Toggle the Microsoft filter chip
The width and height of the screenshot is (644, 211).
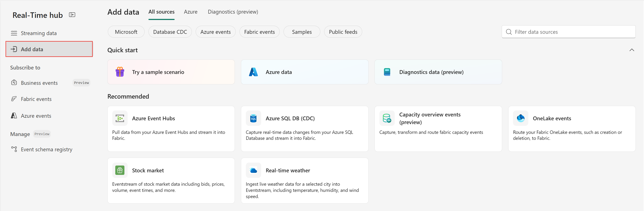pos(126,32)
